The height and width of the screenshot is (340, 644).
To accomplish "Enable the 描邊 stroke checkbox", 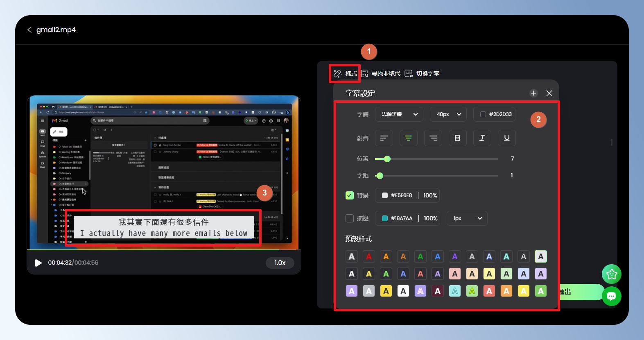I will [350, 218].
